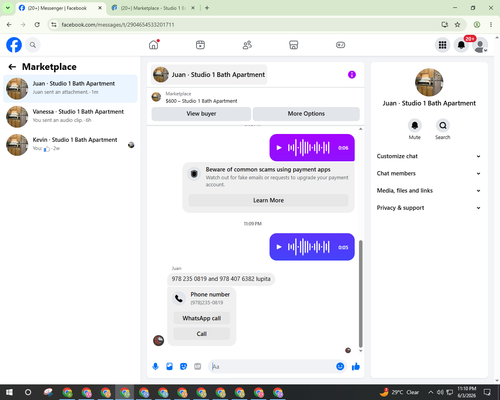Expand the Customize chat section
500x400 pixels.
[x=429, y=156]
